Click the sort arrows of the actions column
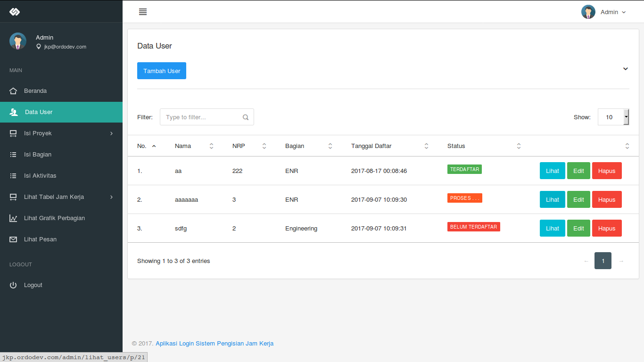Screen dimensions: 644x362 pos(627,146)
